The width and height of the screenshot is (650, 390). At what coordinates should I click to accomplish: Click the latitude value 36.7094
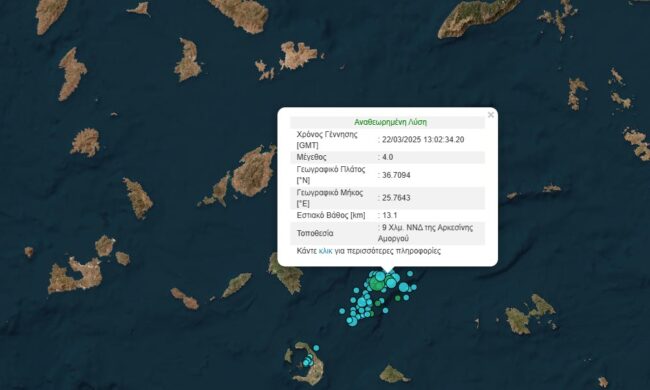[396, 175]
